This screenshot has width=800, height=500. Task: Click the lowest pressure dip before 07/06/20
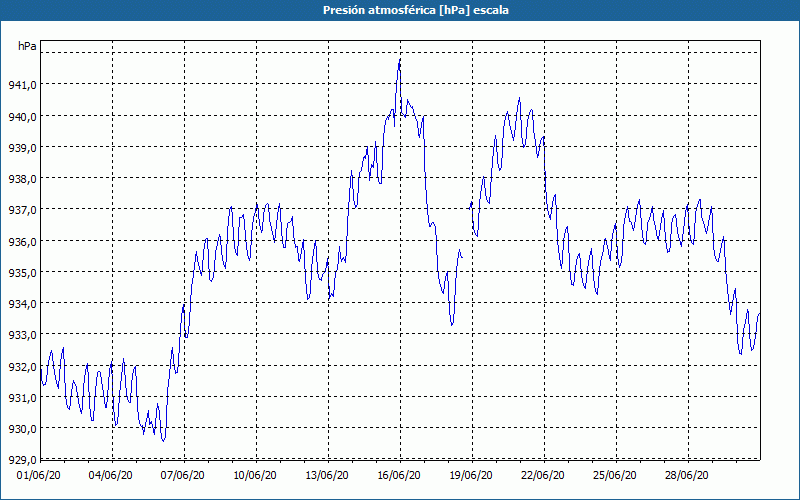(163, 440)
